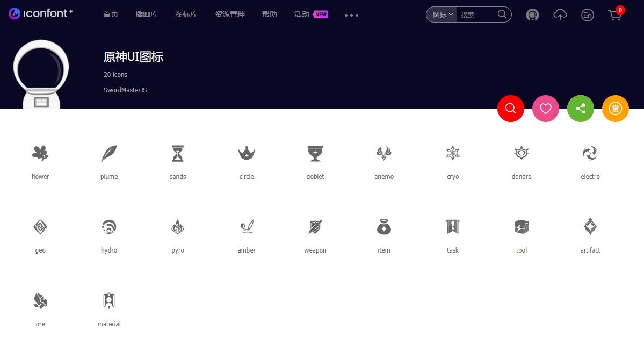
Task: Select the dendro element icon
Action: tap(522, 153)
